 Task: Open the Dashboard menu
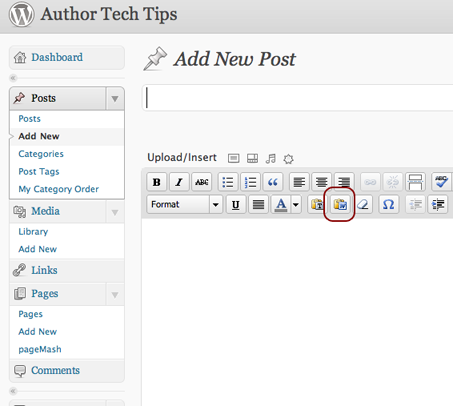click(67, 57)
